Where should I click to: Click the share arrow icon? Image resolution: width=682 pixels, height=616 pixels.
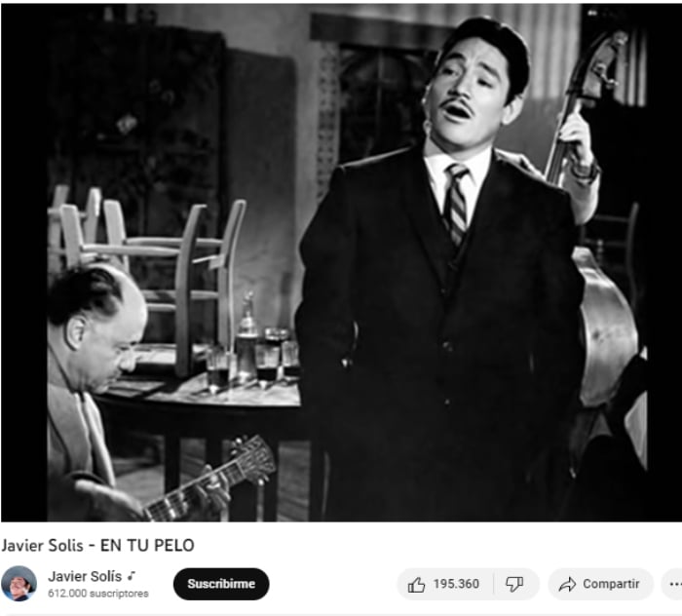[567, 584]
